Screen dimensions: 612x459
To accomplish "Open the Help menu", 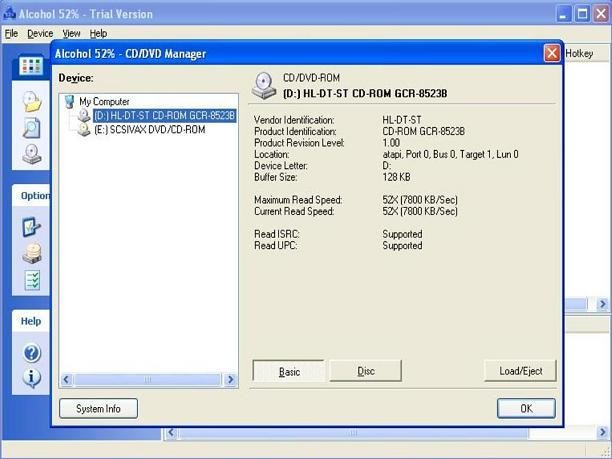I will coord(98,34).
